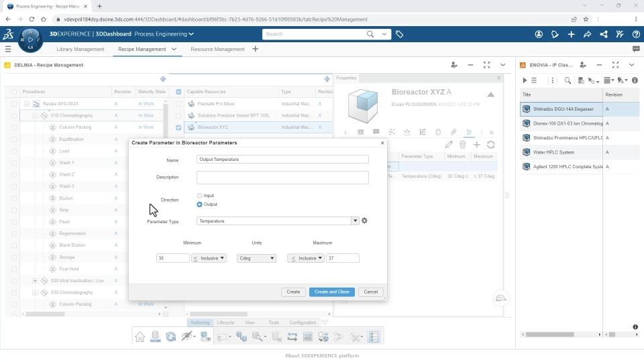
Task: Open the chat icon below the help button
Action: tap(636, 49)
